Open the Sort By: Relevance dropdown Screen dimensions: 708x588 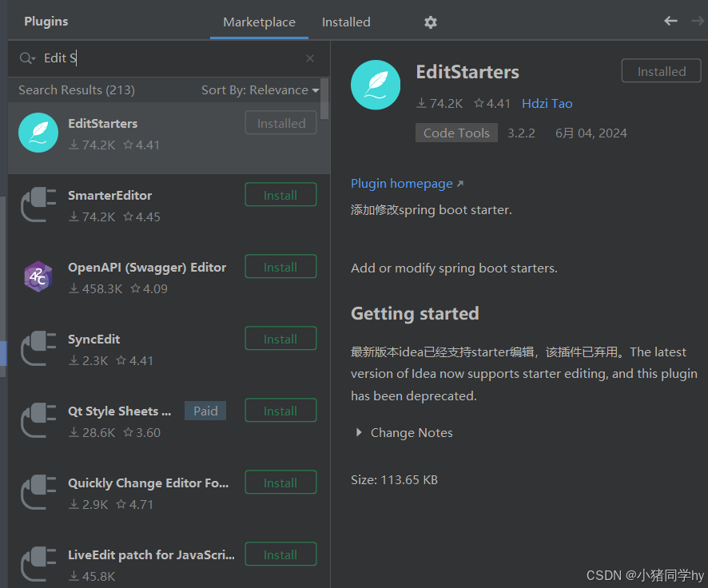click(260, 90)
